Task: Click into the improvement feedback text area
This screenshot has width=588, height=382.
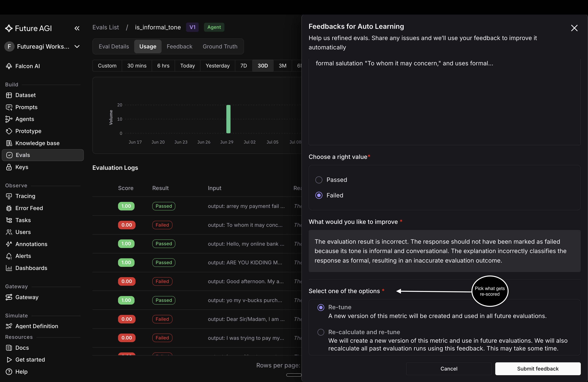Action: pyautogui.click(x=444, y=251)
